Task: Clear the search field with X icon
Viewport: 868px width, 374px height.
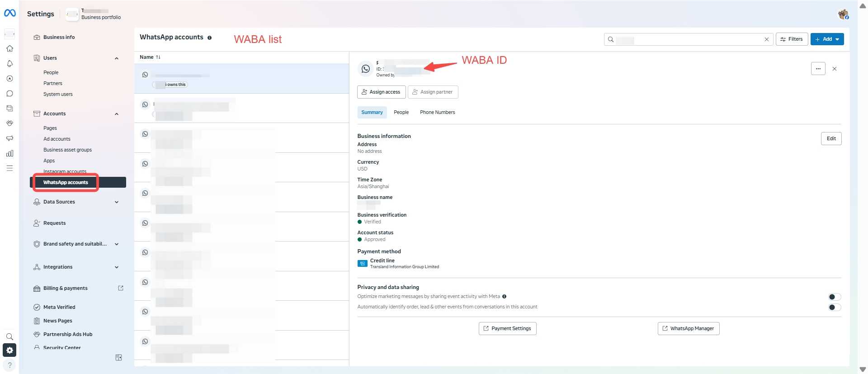Action: click(x=766, y=39)
